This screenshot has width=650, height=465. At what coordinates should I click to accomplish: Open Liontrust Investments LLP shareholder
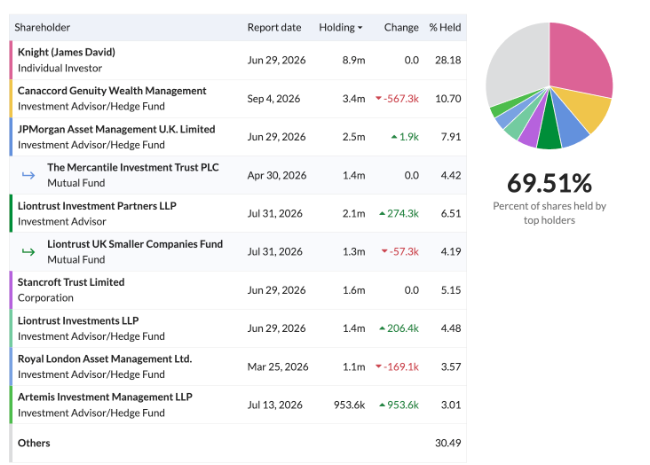pyautogui.click(x=78, y=321)
